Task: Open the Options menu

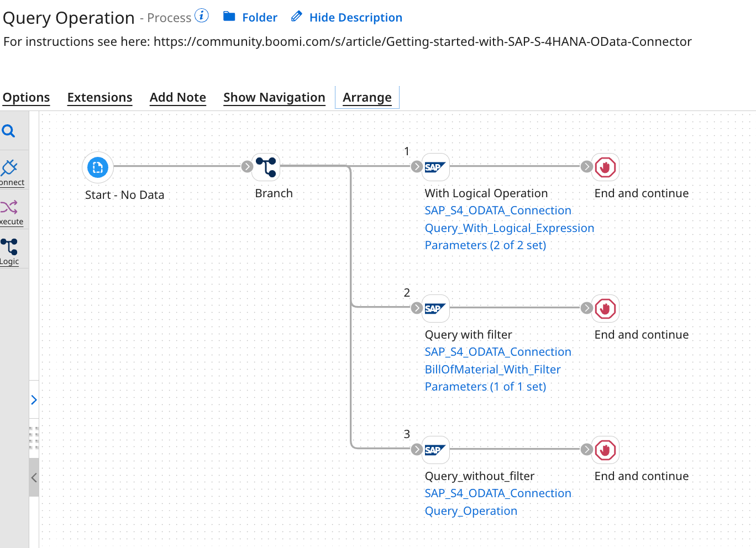Action: pyautogui.click(x=26, y=97)
